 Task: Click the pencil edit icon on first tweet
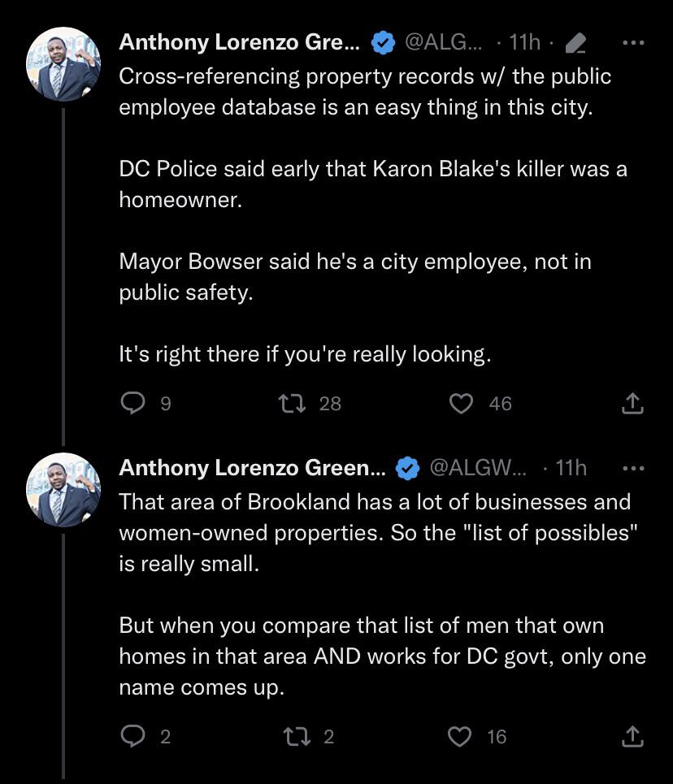coord(575,43)
